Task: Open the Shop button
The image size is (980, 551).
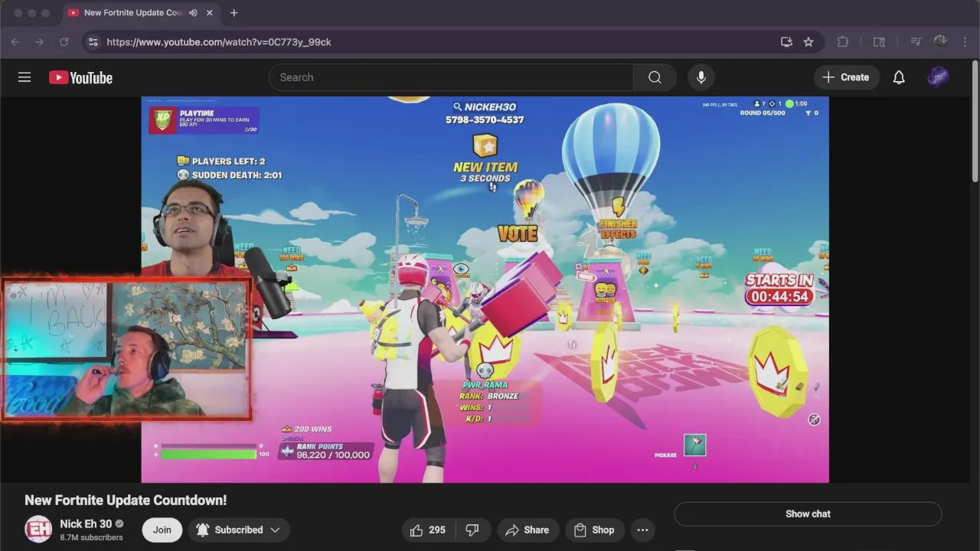Action: click(594, 530)
